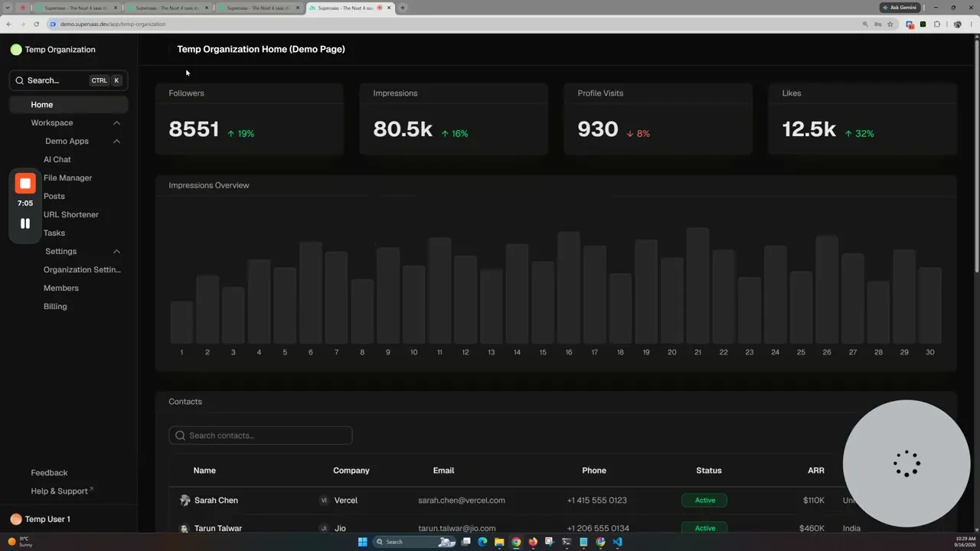Viewport: 980px width, 551px height.
Task: Go to Home in the sidebar
Action: click(68, 105)
